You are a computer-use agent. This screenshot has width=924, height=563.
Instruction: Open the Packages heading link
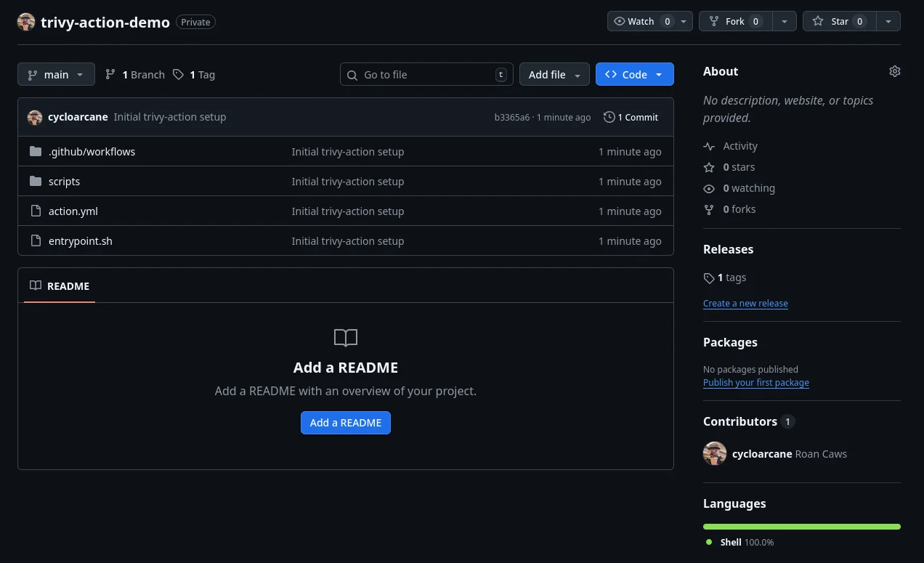coord(730,342)
